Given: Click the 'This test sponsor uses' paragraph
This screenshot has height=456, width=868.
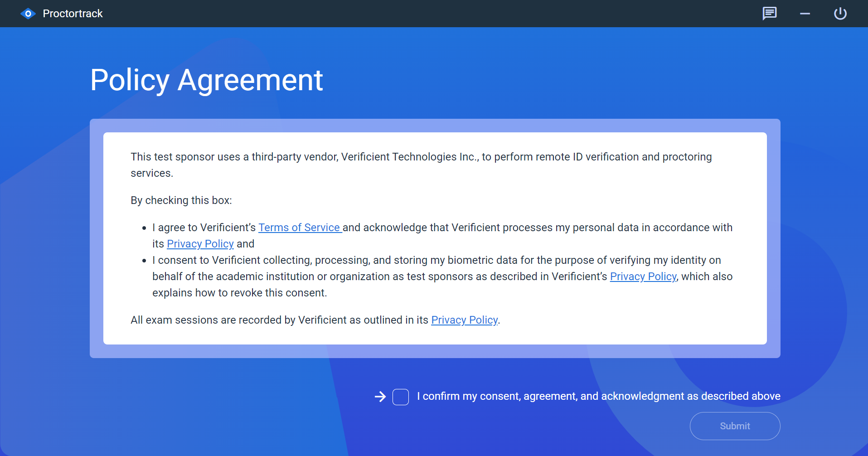Looking at the screenshot, I should click(x=421, y=165).
